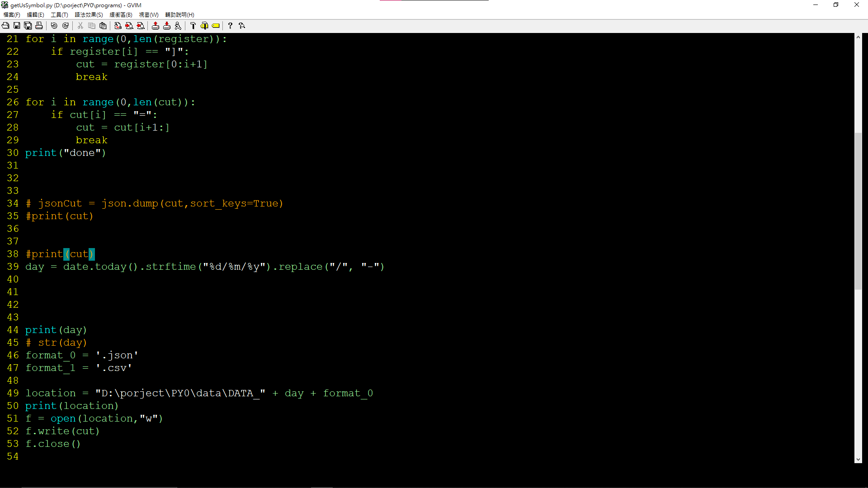Click the vertical scrollbar down arrow
Viewport: 868px width, 488px height.
click(x=858, y=460)
